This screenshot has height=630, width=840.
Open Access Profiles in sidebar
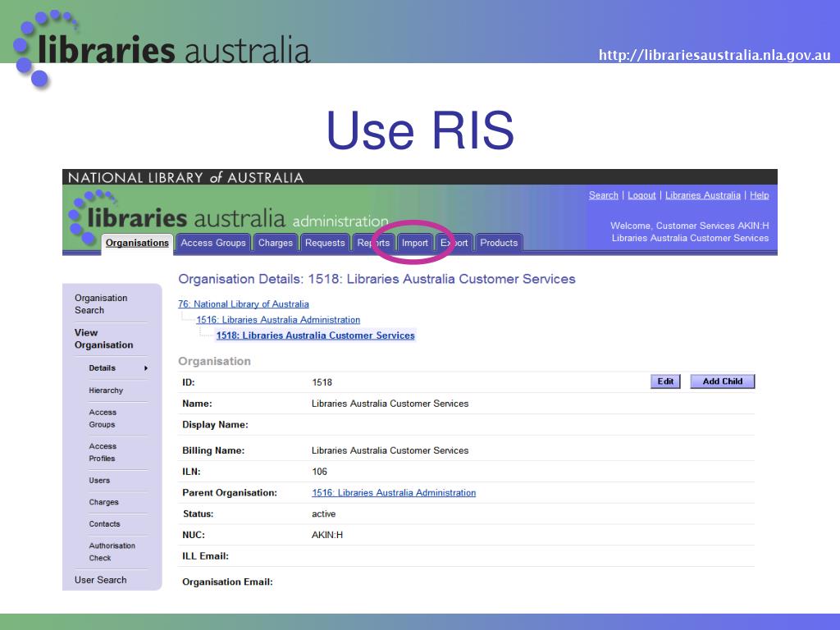click(103, 452)
